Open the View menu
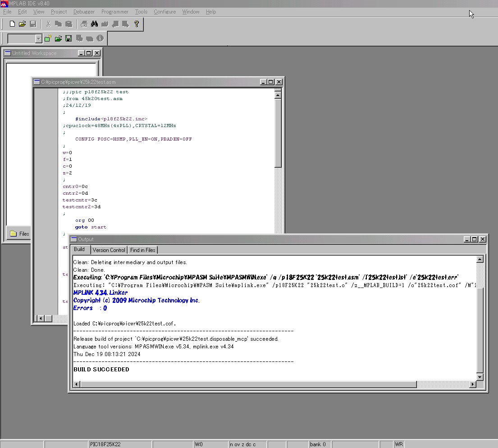The image size is (498, 448). pos(39,12)
